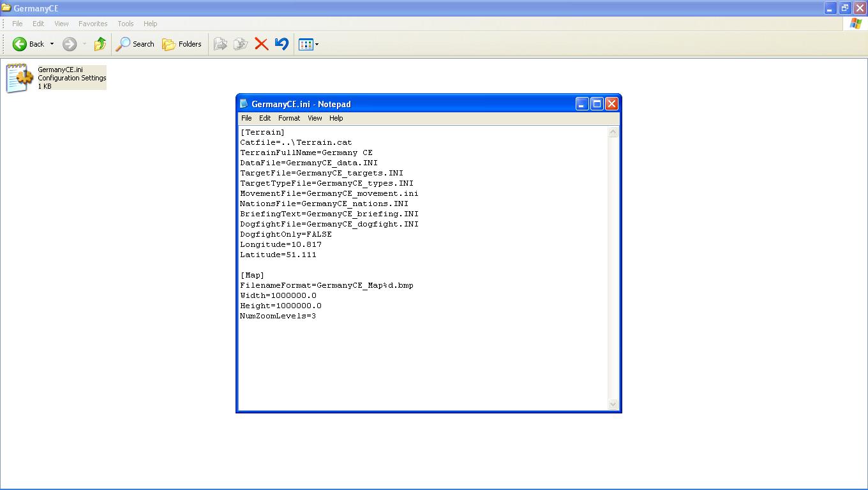Click the DataFile=GermanyCE_data.INI line

coord(309,163)
